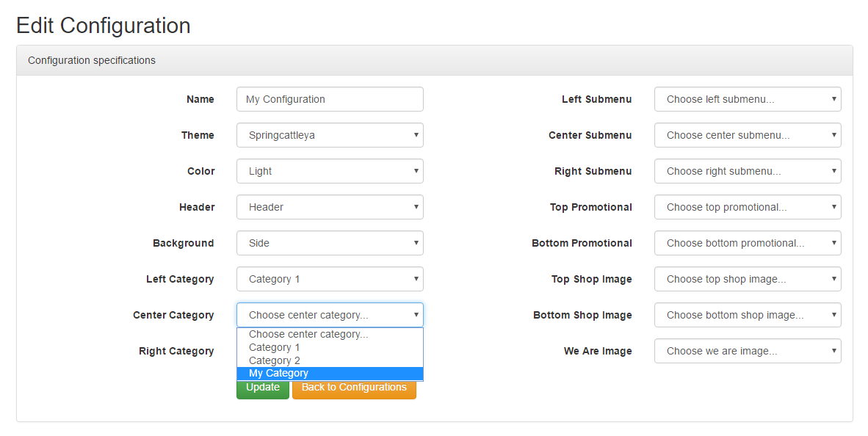Expand the Bottom Promotional dropdown
868x436 pixels.
tap(748, 243)
